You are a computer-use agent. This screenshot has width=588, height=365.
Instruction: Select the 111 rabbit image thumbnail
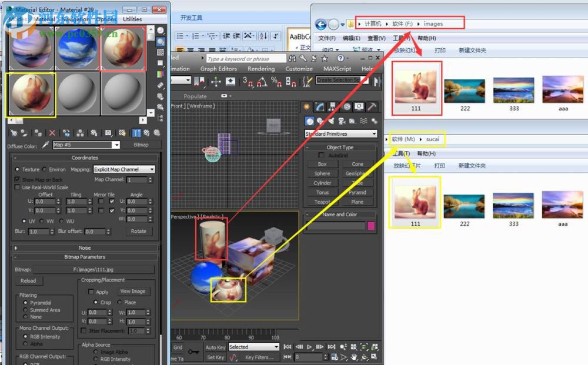[416, 88]
